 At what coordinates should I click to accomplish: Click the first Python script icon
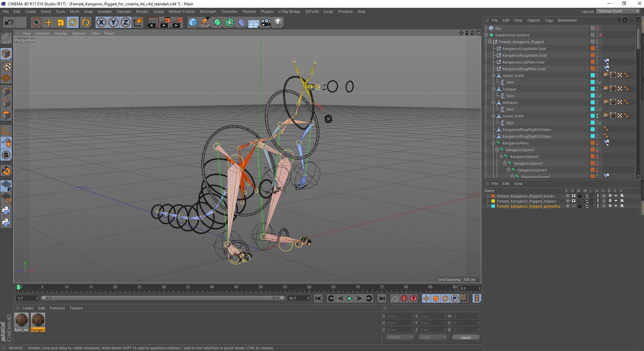click(6, 211)
